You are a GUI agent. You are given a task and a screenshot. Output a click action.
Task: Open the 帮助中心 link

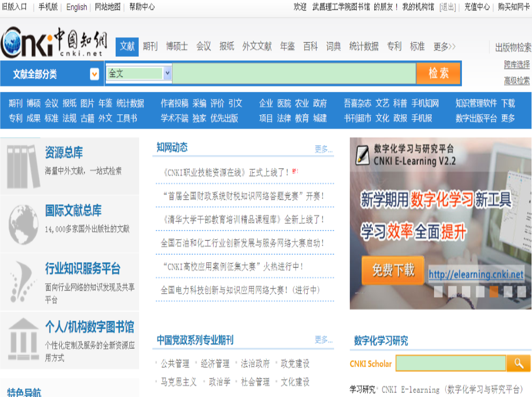(x=142, y=7)
